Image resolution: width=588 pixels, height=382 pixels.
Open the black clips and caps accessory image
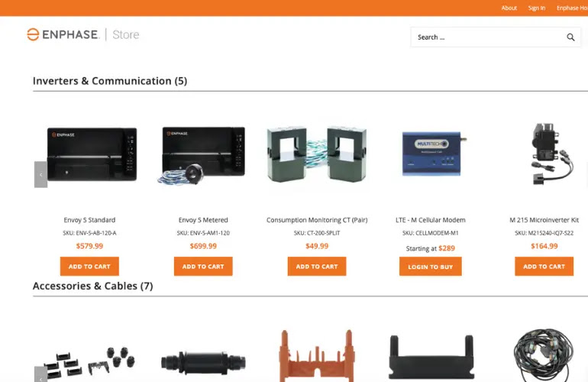coord(89,362)
